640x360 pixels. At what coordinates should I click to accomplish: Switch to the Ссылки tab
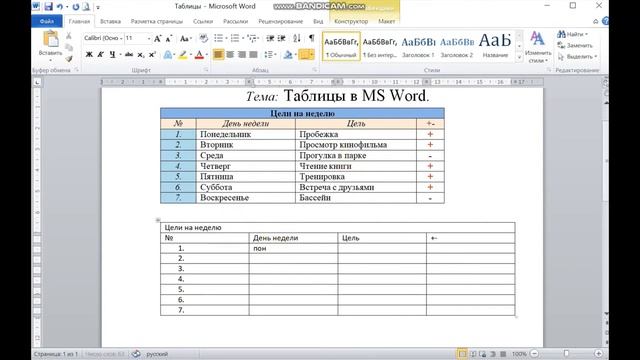click(203, 21)
